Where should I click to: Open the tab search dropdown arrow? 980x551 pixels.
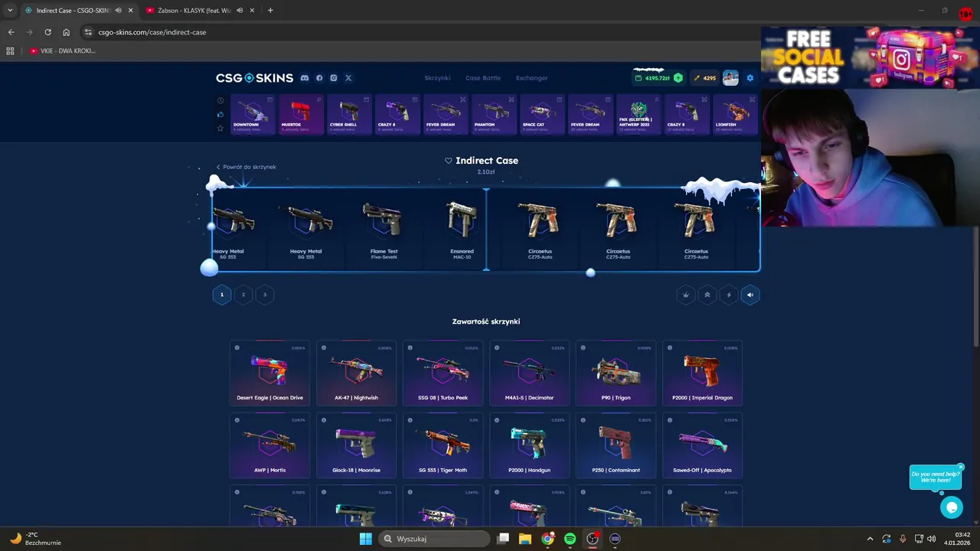coord(9,11)
